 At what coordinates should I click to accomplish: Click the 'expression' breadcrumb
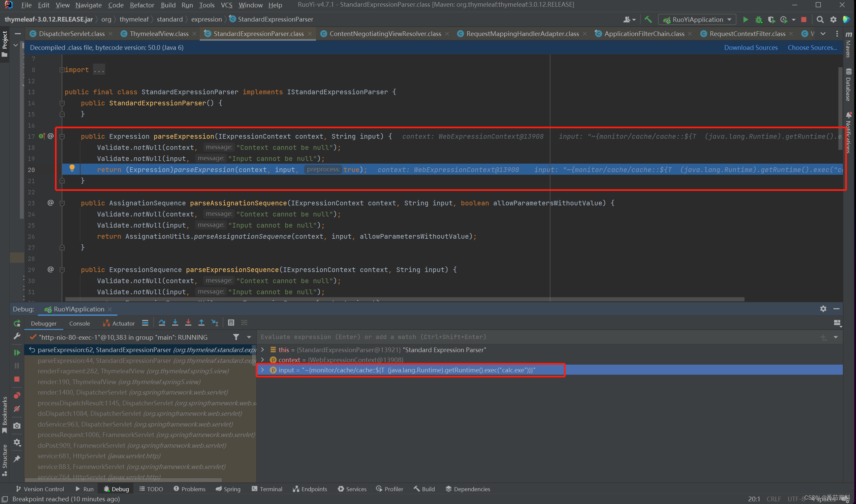click(x=206, y=19)
